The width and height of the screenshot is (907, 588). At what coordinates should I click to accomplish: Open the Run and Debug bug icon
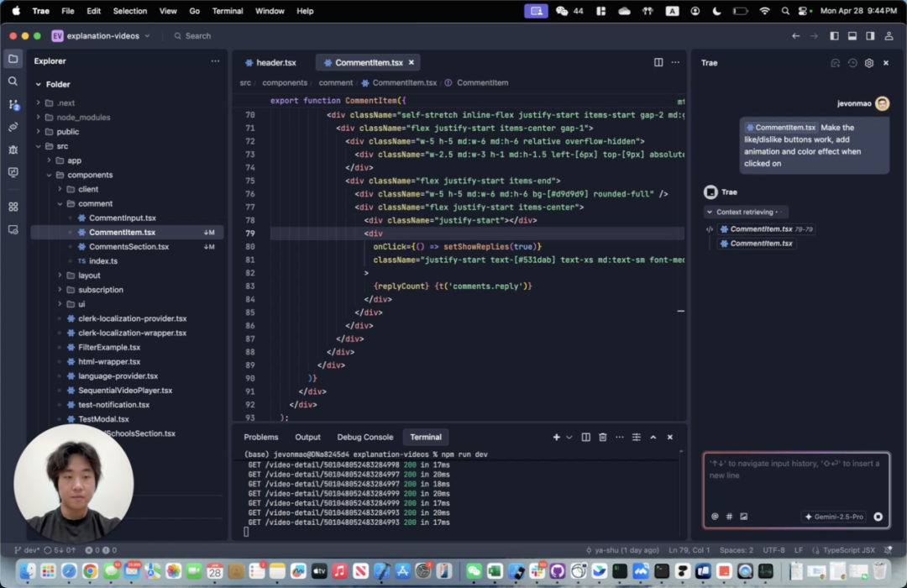pos(13,150)
